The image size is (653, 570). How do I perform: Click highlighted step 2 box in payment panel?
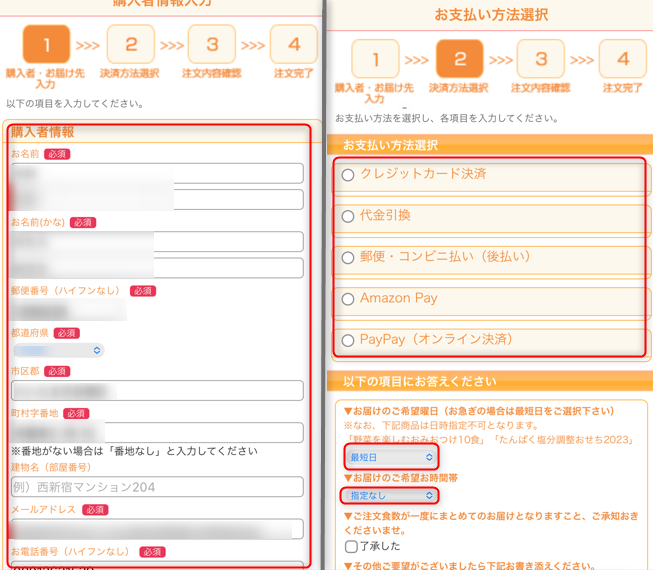[460, 59]
